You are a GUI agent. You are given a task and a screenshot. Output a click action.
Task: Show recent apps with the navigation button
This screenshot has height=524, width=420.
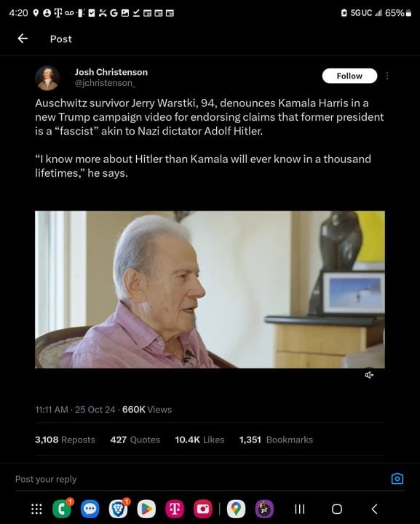(x=300, y=509)
